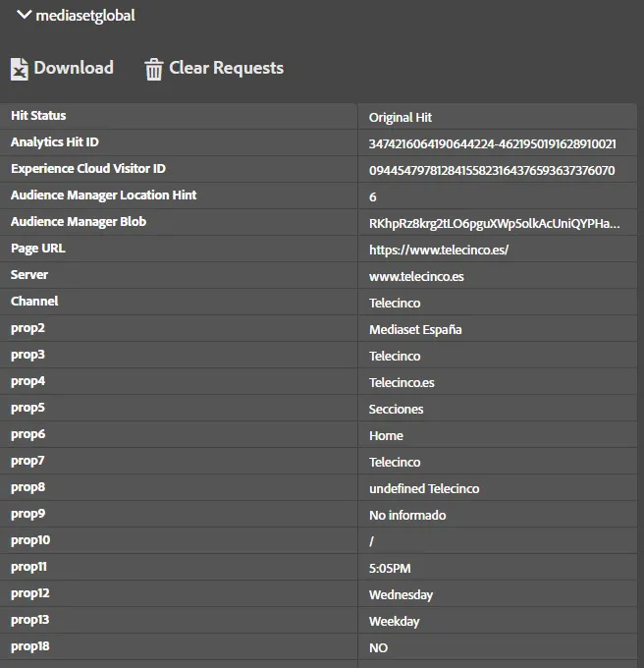Select the prop10 slash value

click(x=372, y=541)
